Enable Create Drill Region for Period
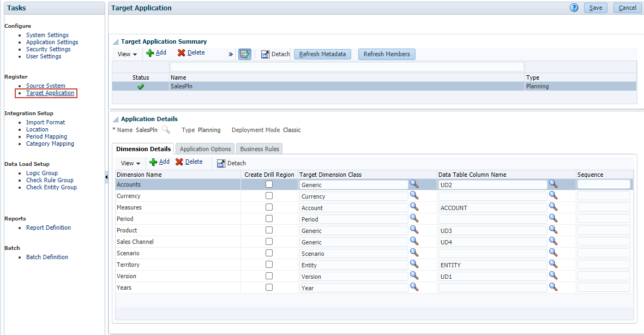Image resolution: width=644 pixels, height=335 pixels. coord(269,219)
